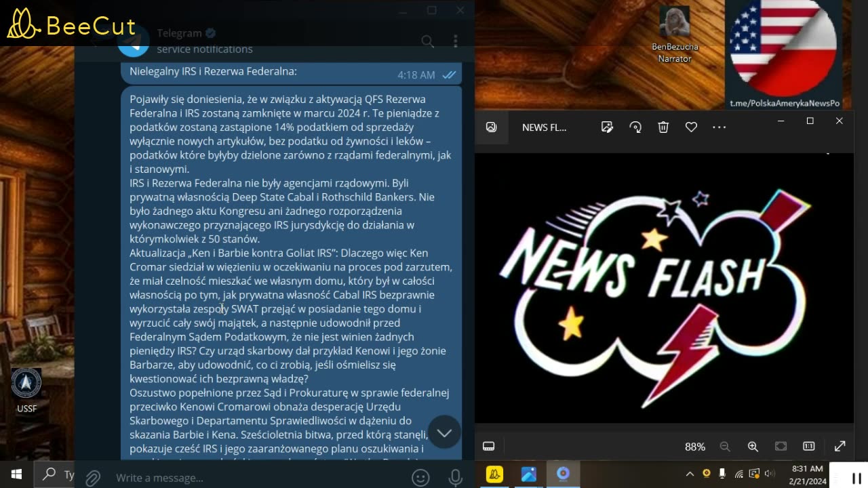This screenshot has width=868, height=488.
Task: Click the USA-Poland flag logo
Action: 783,49
